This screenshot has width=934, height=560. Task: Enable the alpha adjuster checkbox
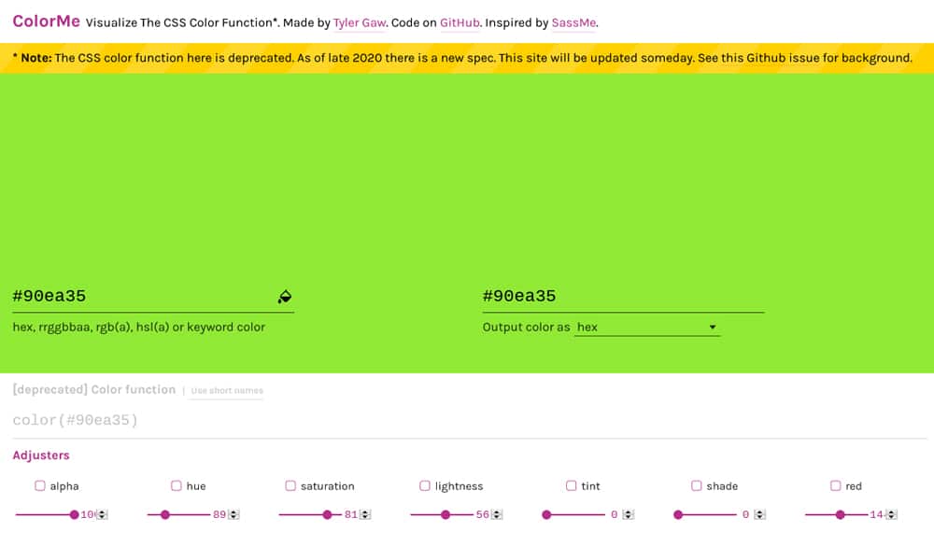pyautogui.click(x=40, y=485)
